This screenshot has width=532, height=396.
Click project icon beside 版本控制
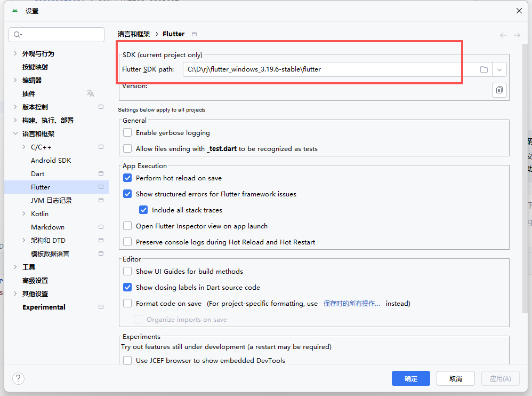101,107
